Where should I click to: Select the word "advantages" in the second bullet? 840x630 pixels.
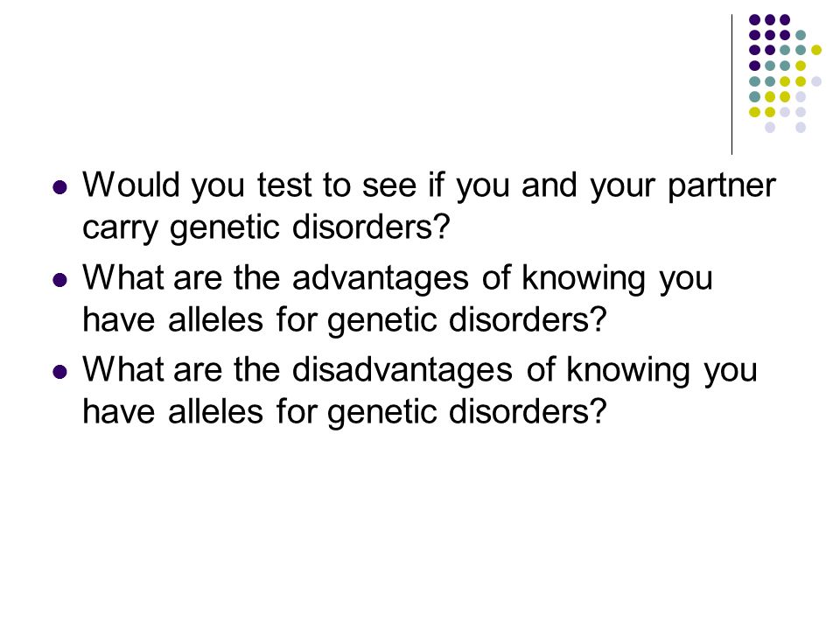pos(381,280)
